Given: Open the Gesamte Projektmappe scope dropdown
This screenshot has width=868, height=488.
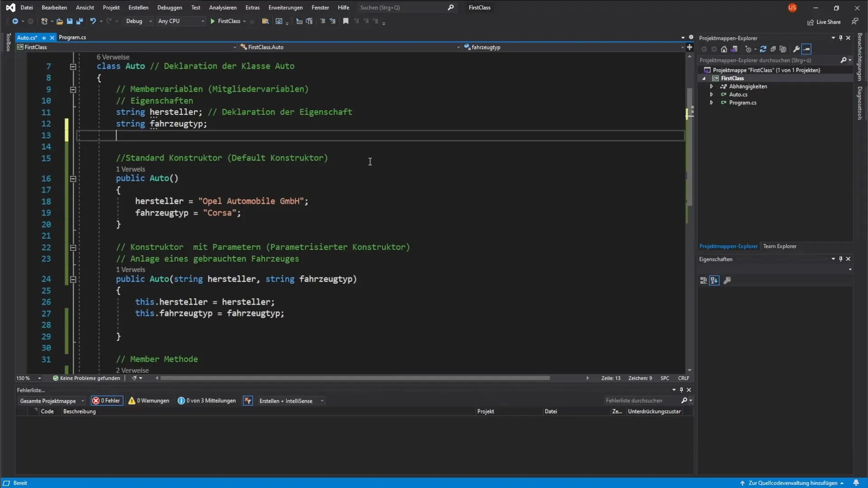Looking at the screenshot, I should [52, 401].
